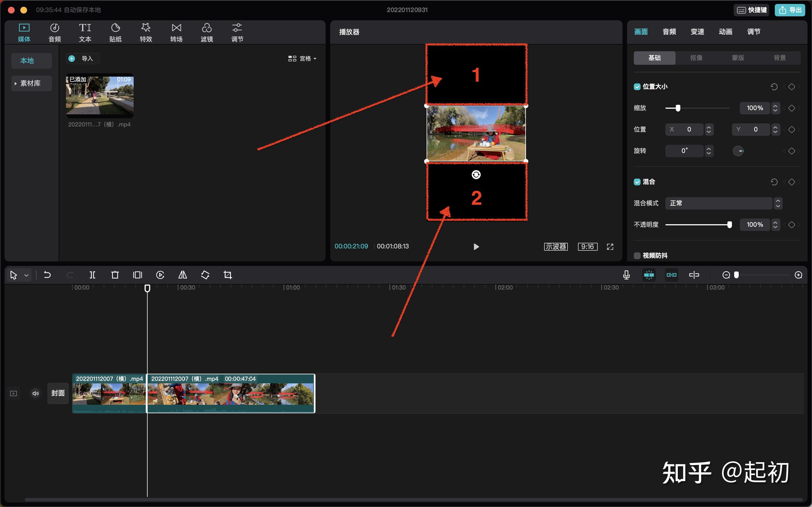Toggle 位置大小 (Position/Size) checkbox
The width and height of the screenshot is (812, 507).
pos(636,86)
